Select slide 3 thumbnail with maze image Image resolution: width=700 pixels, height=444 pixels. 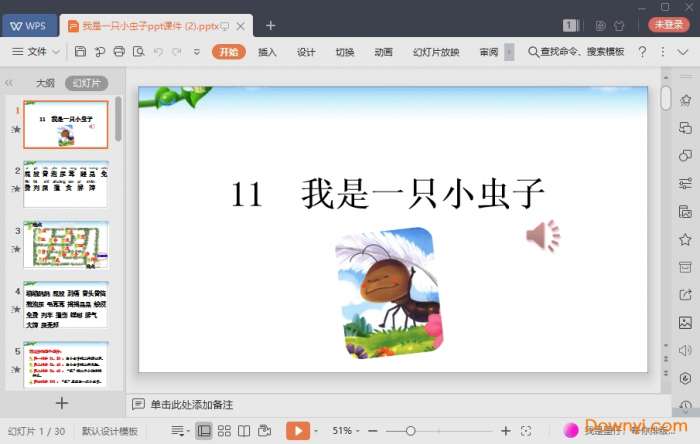coord(66,245)
